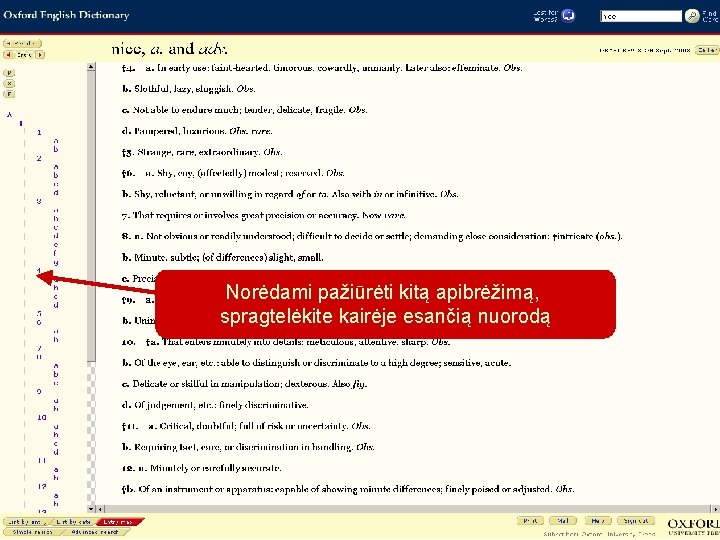The height and width of the screenshot is (540, 720).
Task: Click definition 'Minute, subtle; (of differences) slight'
Action: click(x=223, y=258)
